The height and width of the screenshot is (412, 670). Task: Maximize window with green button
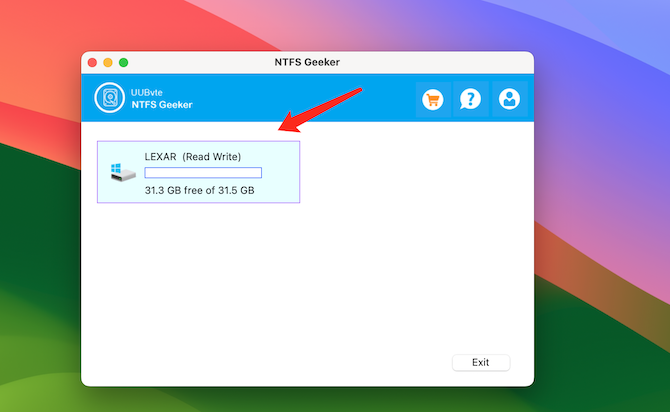(123, 62)
